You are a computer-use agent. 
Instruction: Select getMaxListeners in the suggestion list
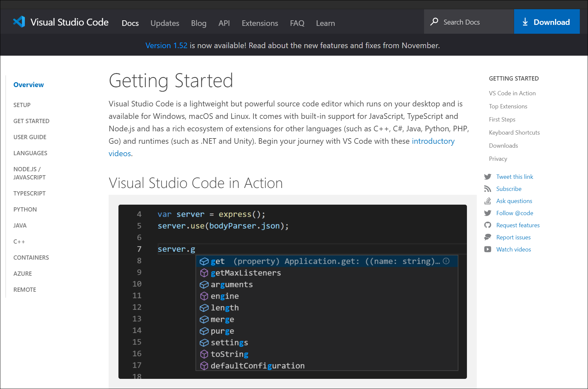point(246,273)
